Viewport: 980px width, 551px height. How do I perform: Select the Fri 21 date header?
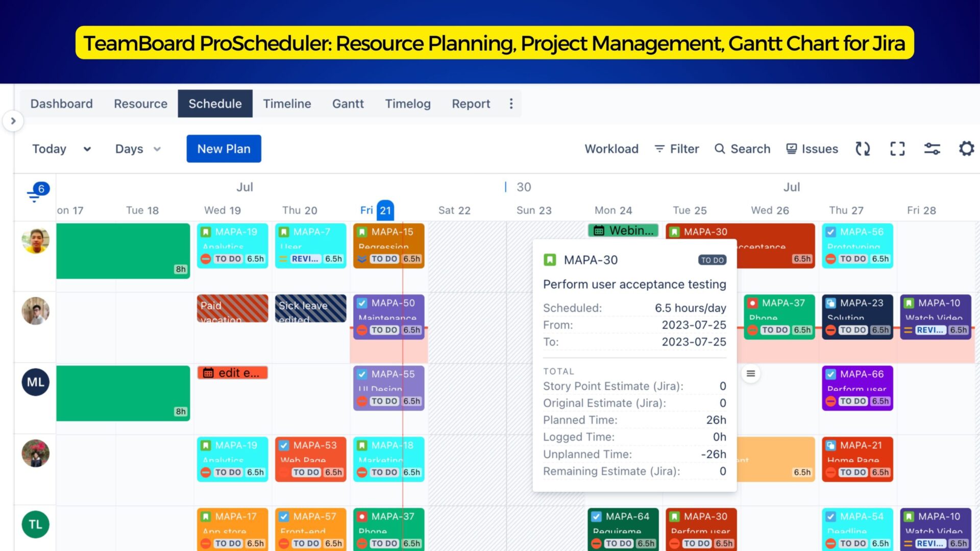377,210
